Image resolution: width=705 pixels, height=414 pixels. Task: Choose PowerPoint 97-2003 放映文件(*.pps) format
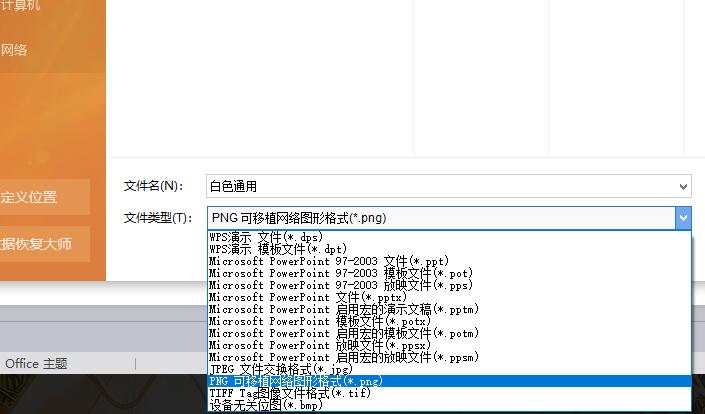tap(449, 285)
